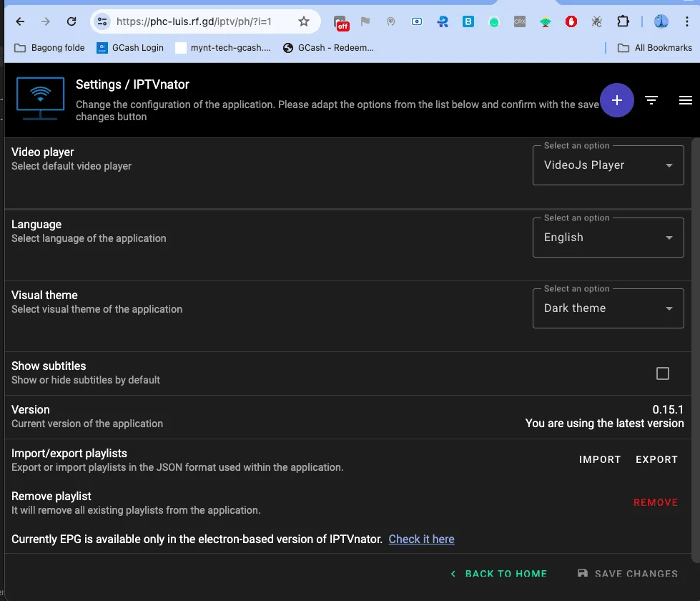Image resolution: width=700 pixels, height=601 pixels.
Task: Bookmark this page with the star icon
Action: point(304,21)
